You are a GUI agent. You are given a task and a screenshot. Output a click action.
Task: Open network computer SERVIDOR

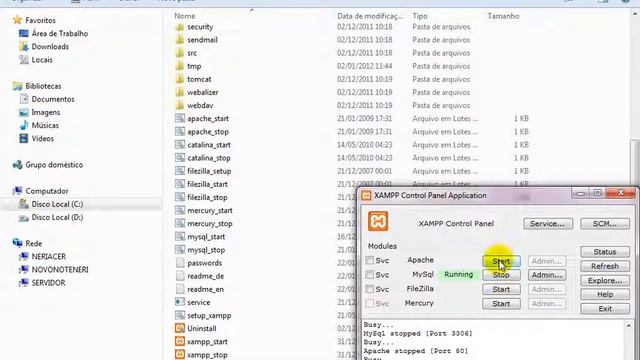(x=48, y=282)
